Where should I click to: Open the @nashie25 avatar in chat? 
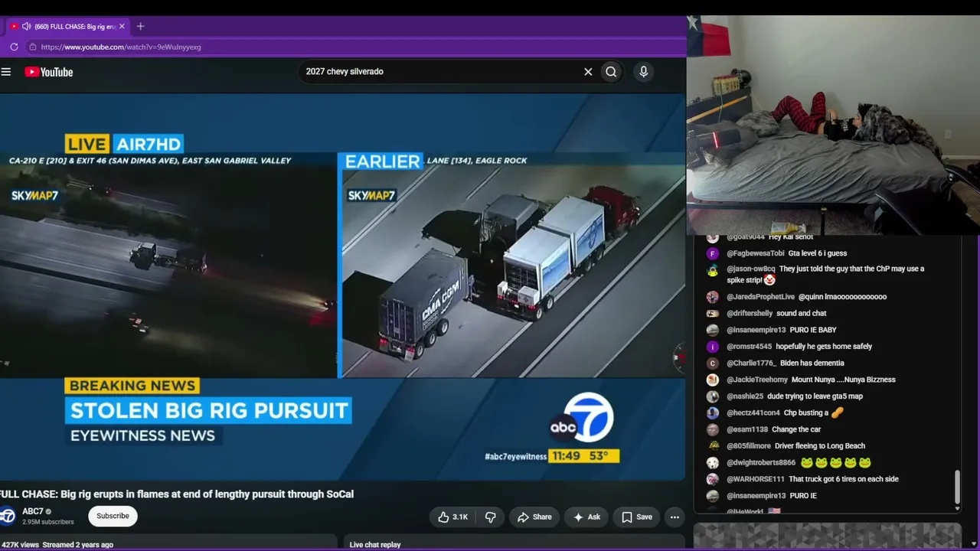click(713, 396)
